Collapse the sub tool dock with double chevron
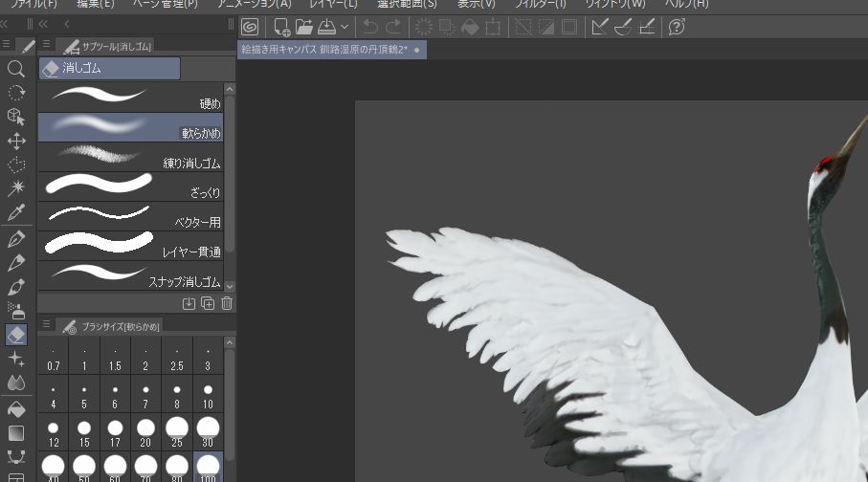Image resolution: width=868 pixels, height=482 pixels. tap(43, 24)
